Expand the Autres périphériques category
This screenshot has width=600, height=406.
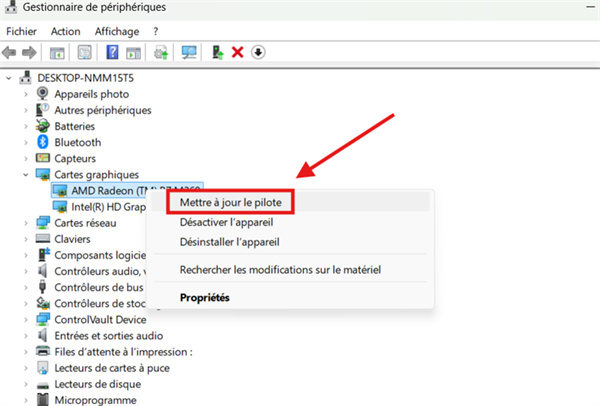[26, 110]
